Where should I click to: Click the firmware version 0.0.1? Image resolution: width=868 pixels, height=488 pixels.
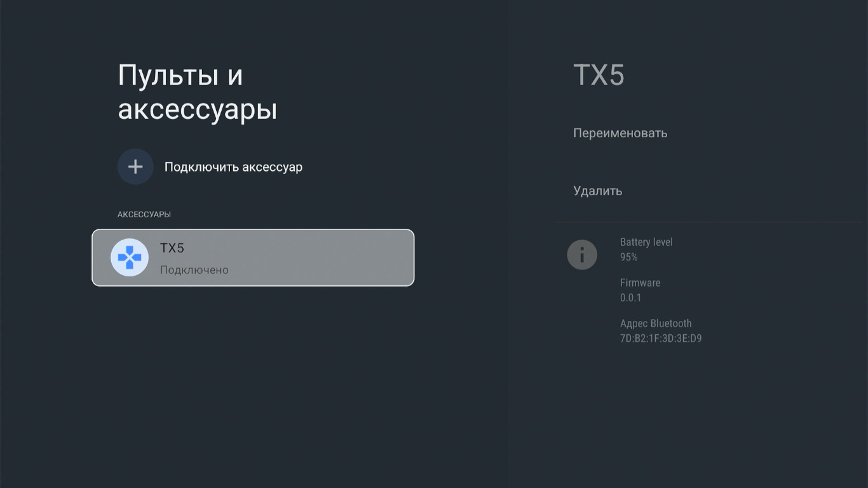click(631, 298)
